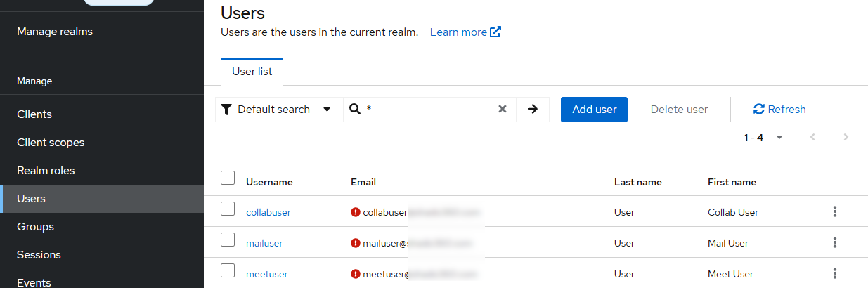The image size is (868, 288).
Task: Click the 'Mail User' first name cell
Action: (x=728, y=243)
